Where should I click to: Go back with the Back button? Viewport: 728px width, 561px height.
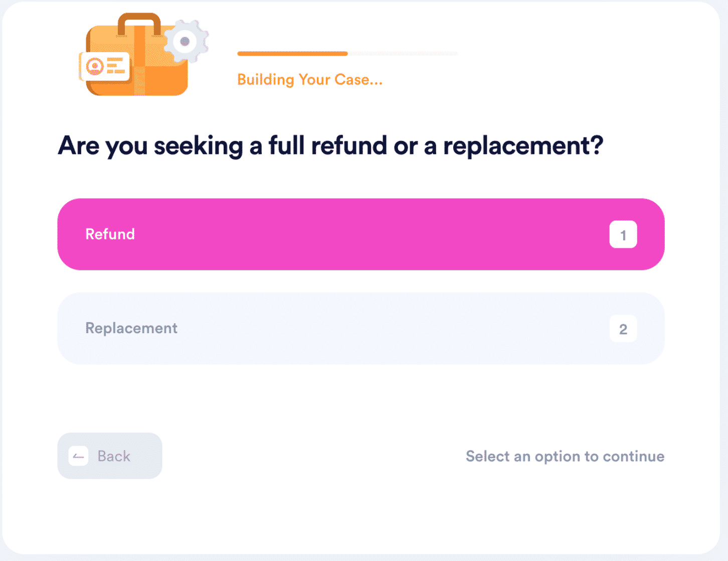(x=110, y=456)
